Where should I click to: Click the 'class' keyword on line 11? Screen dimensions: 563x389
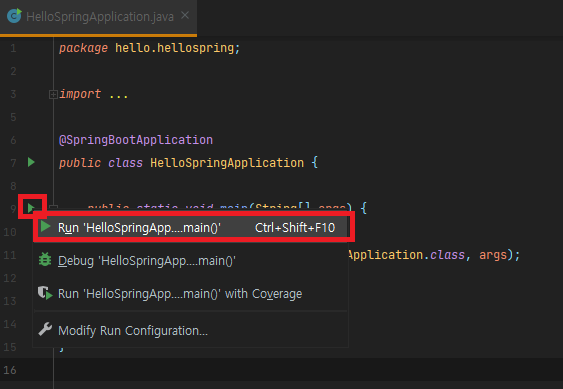pyautogui.click(x=447, y=255)
